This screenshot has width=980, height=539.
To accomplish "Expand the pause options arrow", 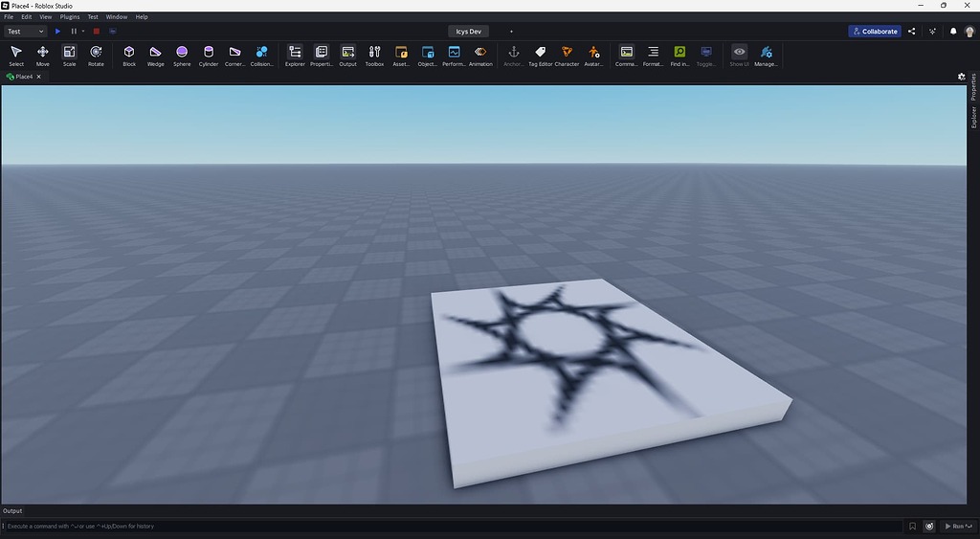I will point(83,32).
